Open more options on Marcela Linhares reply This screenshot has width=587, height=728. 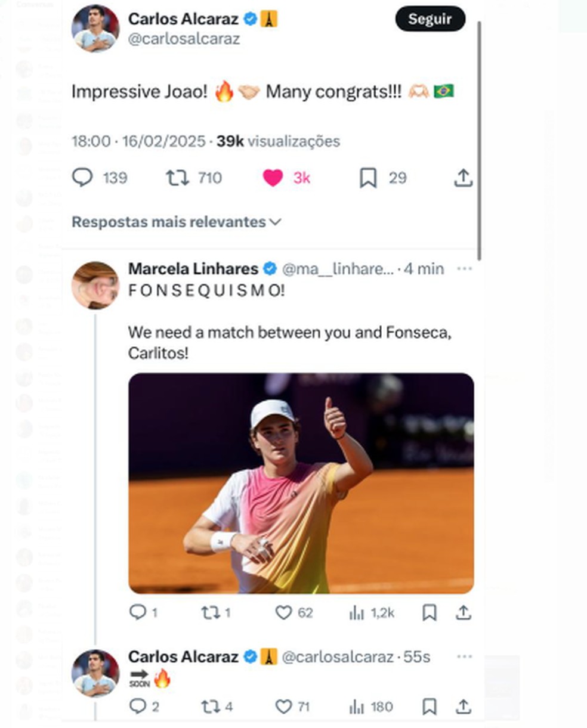464,269
